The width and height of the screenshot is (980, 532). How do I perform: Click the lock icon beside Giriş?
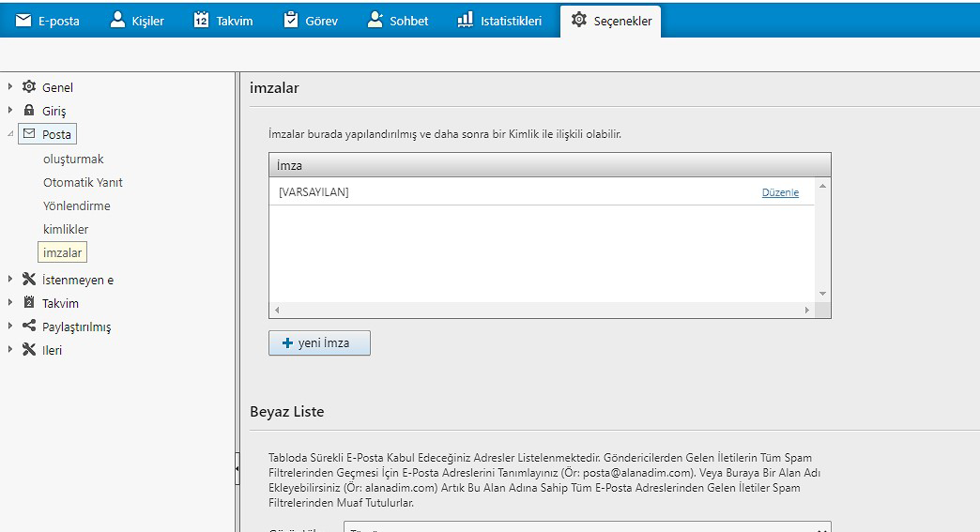[29, 111]
